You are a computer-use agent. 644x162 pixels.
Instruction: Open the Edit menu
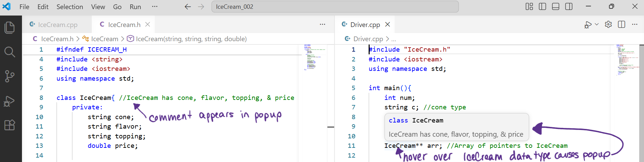point(43,7)
